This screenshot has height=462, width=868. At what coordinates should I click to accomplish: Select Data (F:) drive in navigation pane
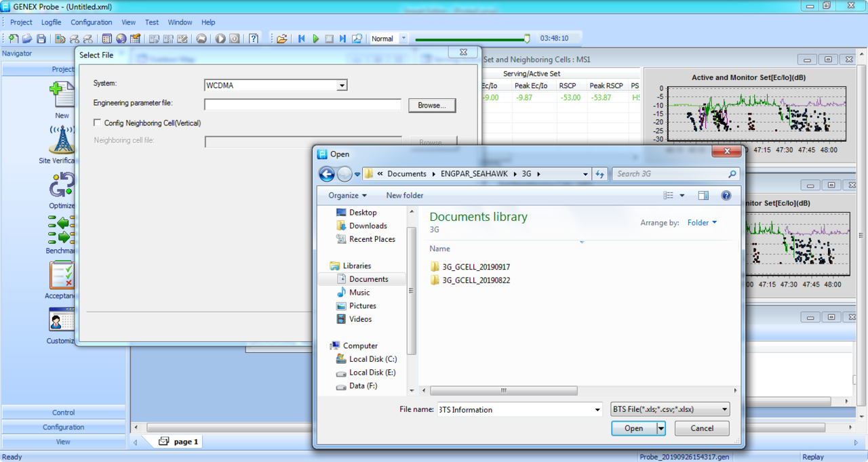pos(357,385)
